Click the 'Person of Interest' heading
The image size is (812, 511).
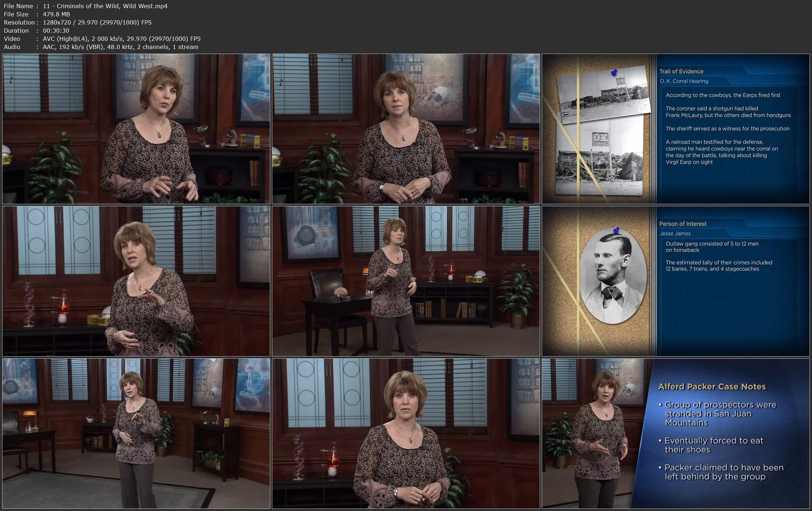click(x=683, y=224)
